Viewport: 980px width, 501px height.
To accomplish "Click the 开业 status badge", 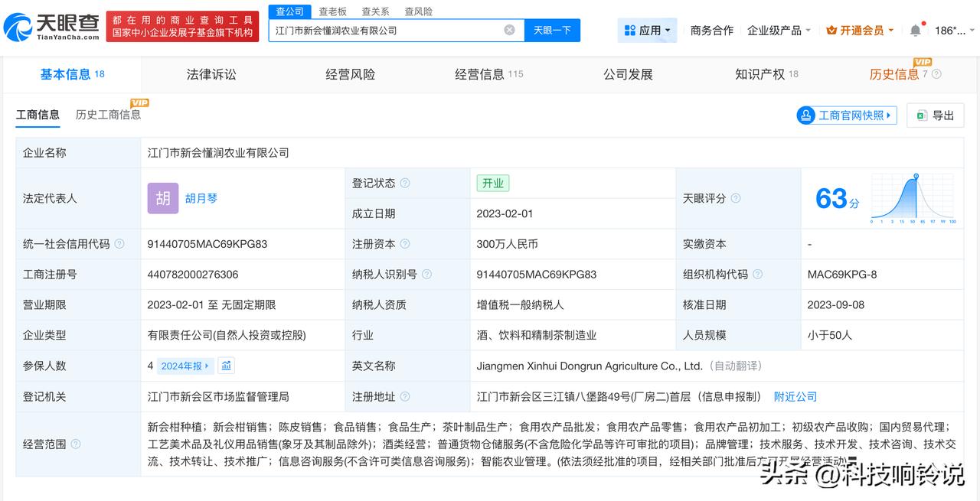I will tap(492, 184).
